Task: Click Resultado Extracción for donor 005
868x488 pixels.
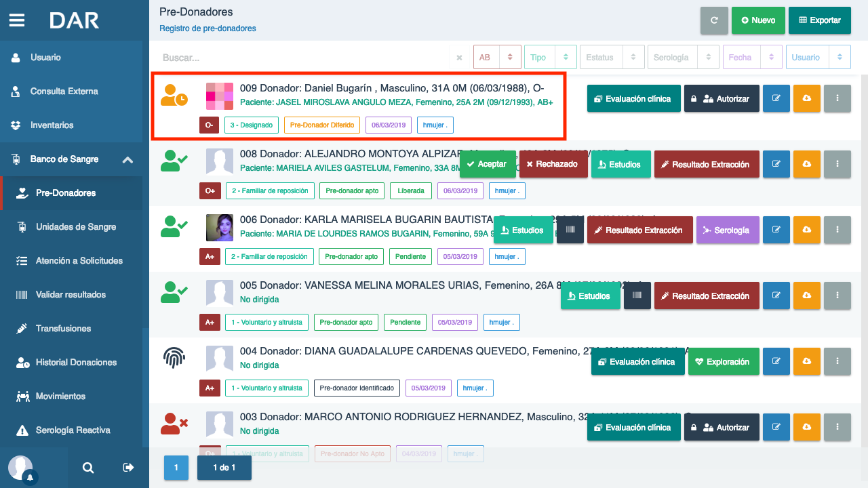Action: click(707, 296)
